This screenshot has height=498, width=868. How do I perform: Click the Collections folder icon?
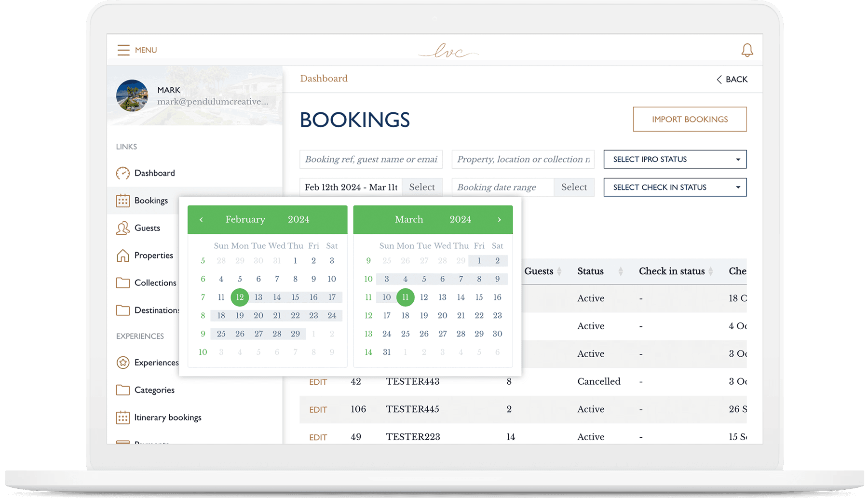123,283
